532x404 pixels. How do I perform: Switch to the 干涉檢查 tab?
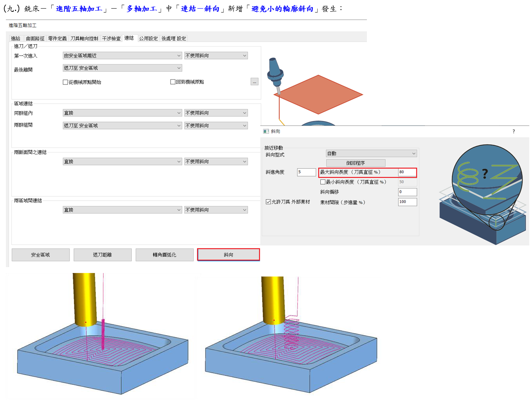tap(111, 38)
